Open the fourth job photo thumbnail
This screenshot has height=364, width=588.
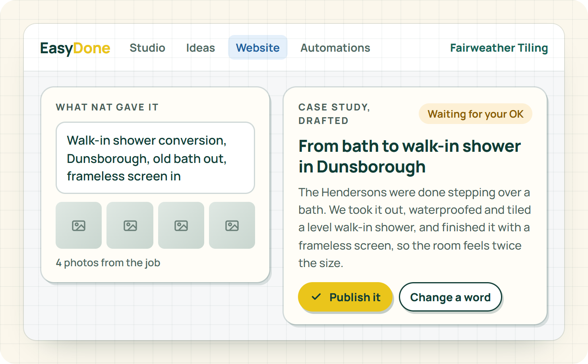coord(232,225)
